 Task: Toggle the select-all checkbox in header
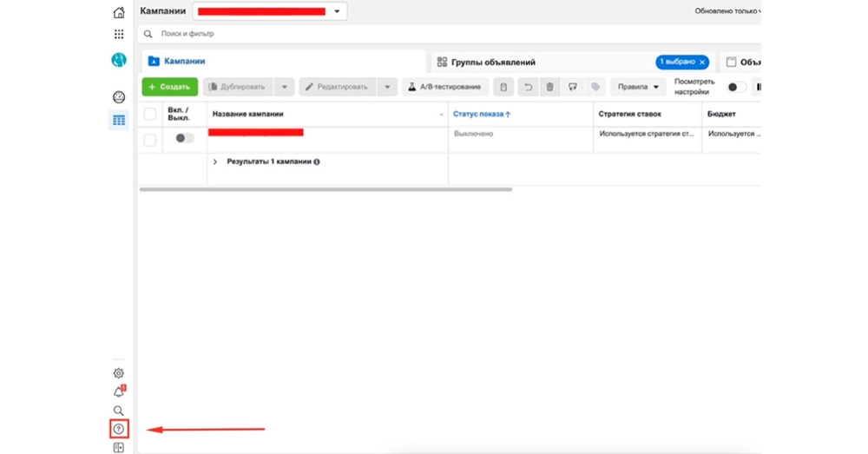click(149, 114)
